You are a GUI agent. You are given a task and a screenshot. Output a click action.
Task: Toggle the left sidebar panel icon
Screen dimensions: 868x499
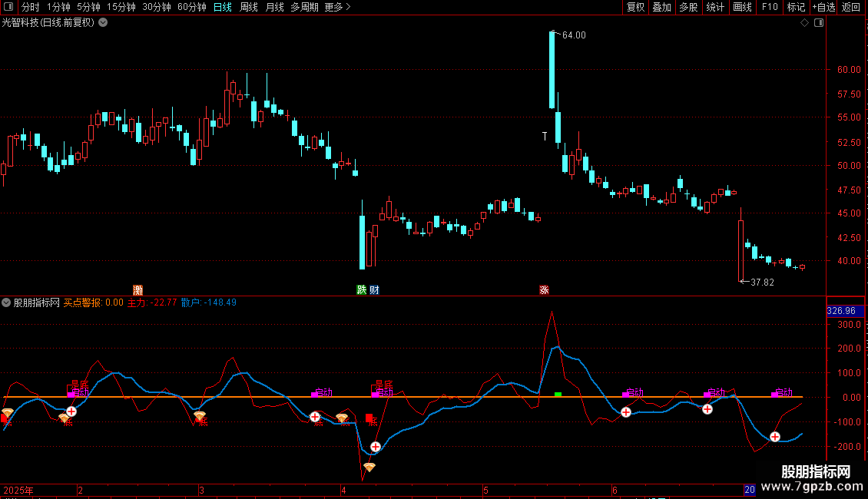click(x=8, y=7)
